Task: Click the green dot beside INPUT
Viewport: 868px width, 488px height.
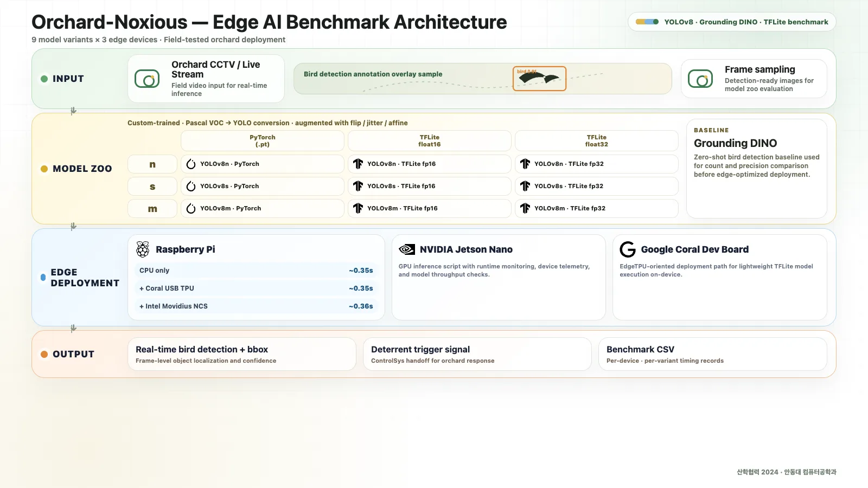Action: [x=44, y=79]
